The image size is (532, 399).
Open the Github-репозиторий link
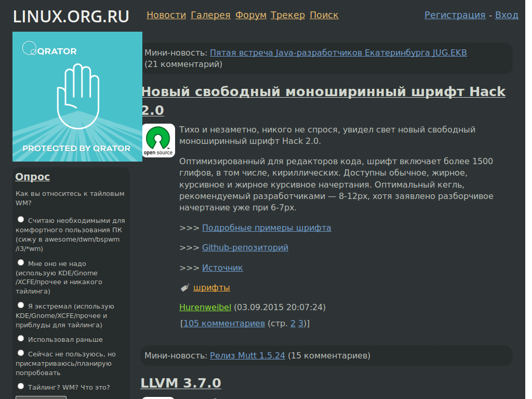245,247
